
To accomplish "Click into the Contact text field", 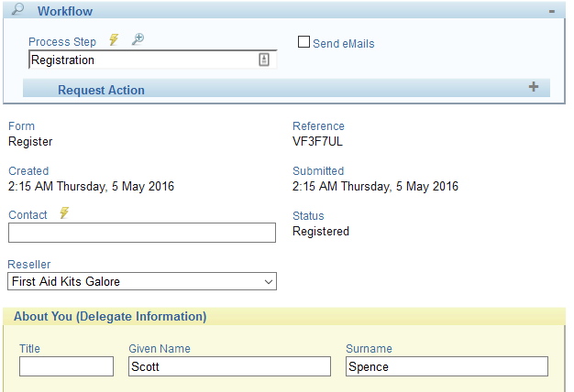I will (142, 233).
